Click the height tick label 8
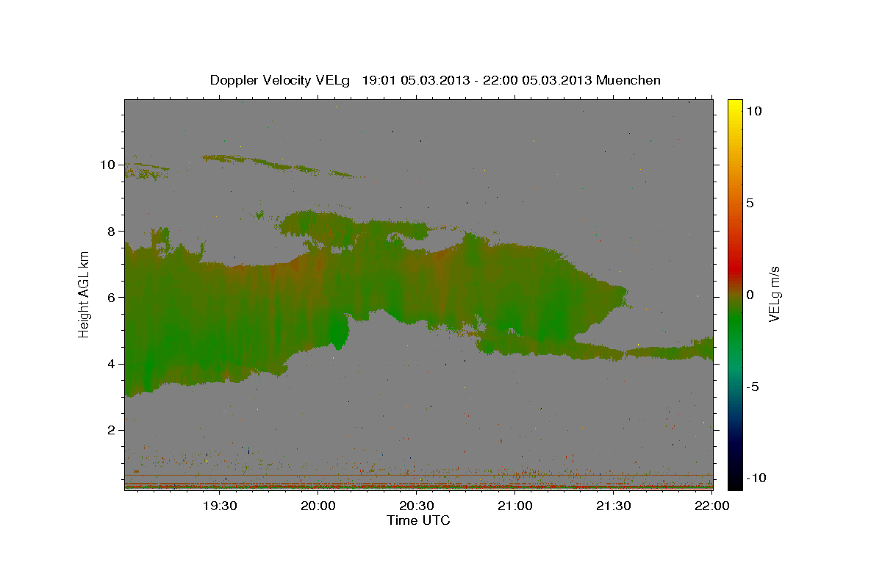 [112, 231]
